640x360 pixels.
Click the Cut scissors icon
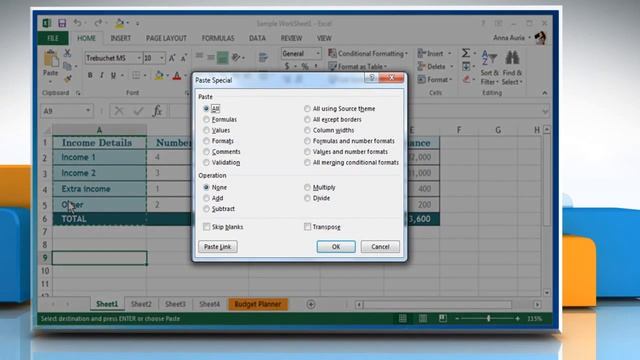[x=67, y=53]
